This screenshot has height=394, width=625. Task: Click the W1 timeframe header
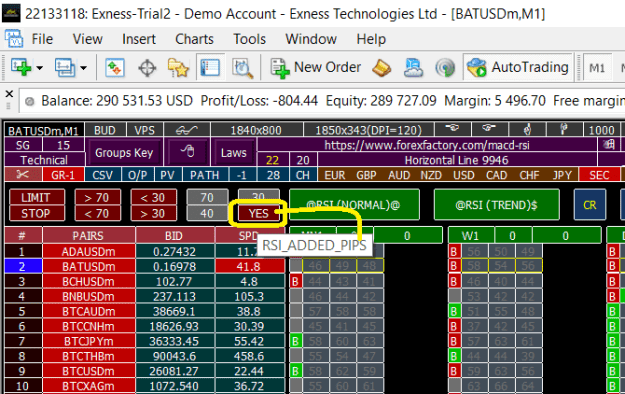pyautogui.click(x=470, y=235)
